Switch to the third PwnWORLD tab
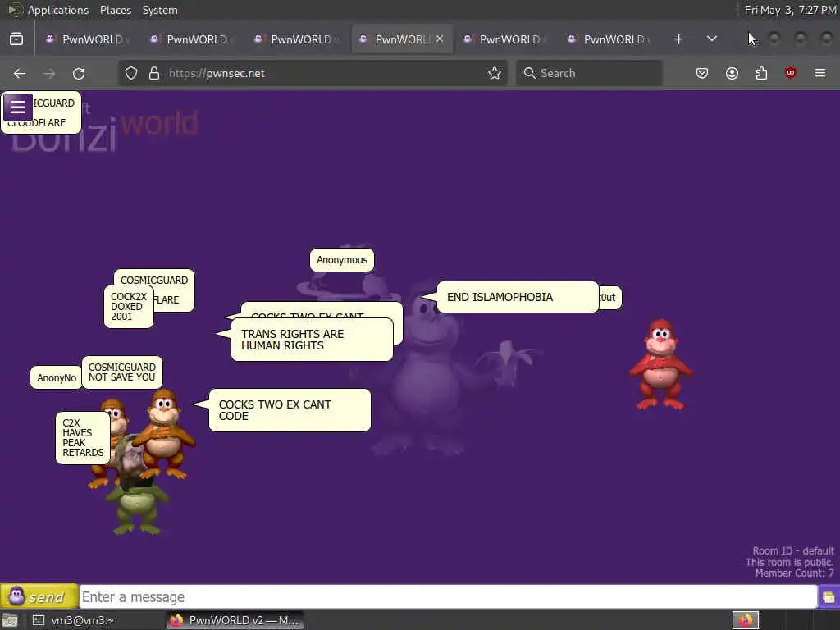The width and height of the screenshot is (840, 630). coord(295,39)
